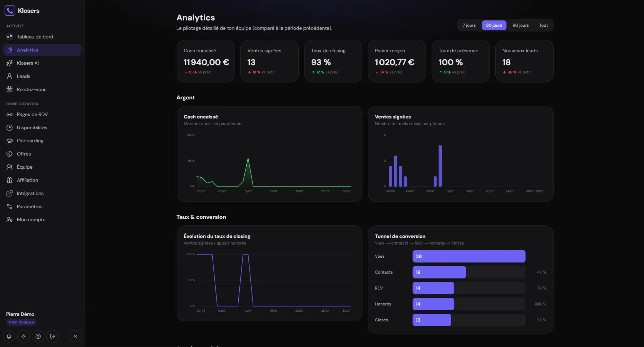Open Klosers AI sparkle icon
This screenshot has height=347, width=644.
pyautogui.click(x=10, y=63)
